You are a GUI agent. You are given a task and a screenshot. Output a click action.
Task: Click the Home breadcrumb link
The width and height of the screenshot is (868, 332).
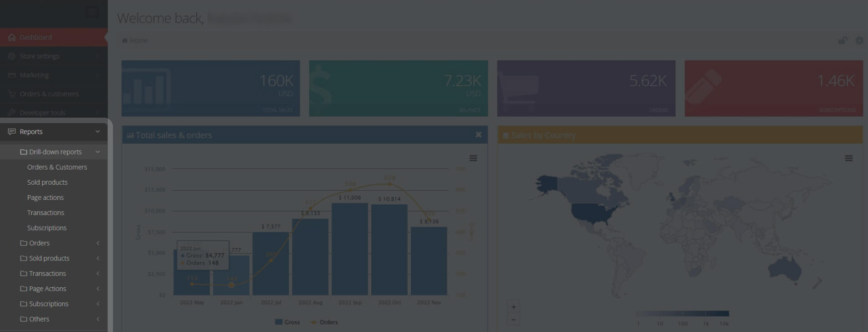tap(139, 41)
